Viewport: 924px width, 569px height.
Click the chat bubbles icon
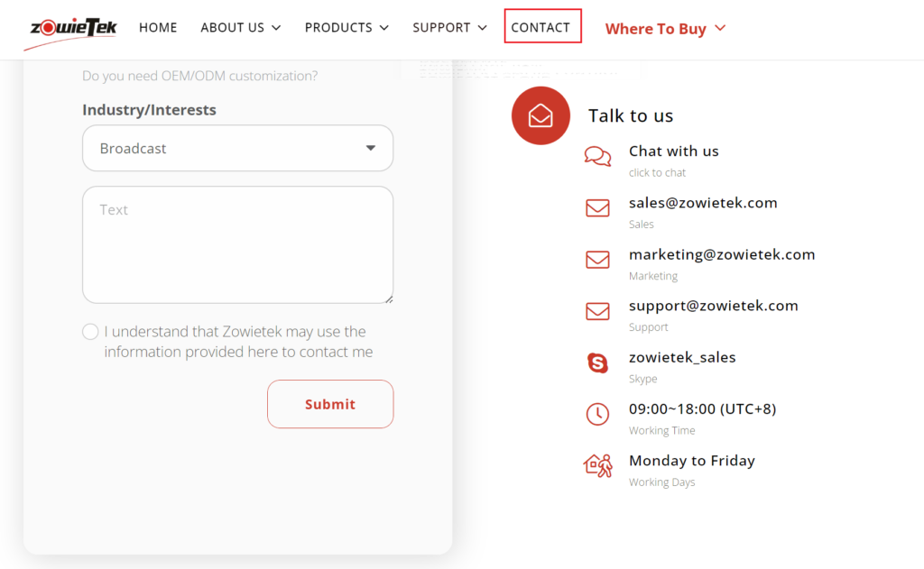point(597,157)
